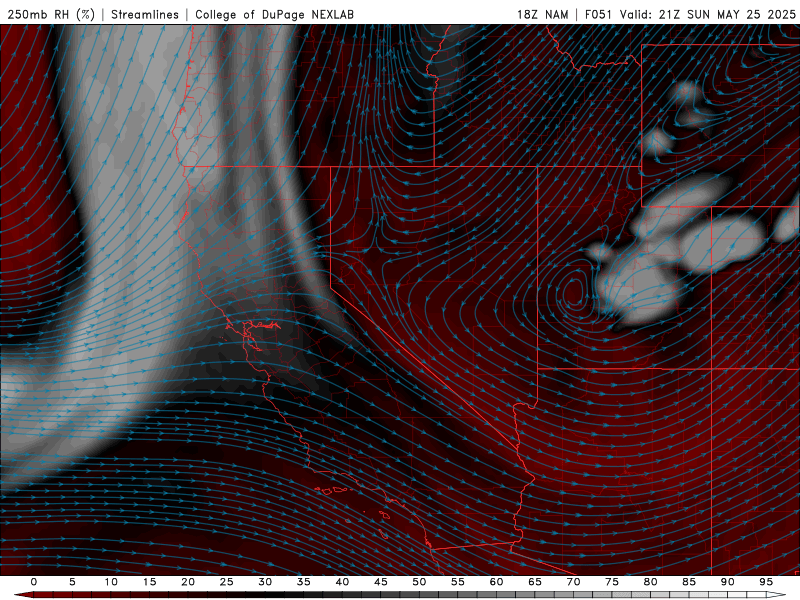The image size is (800, 600).
Task: Click the color bar label "50"
Action: (419, 582)
